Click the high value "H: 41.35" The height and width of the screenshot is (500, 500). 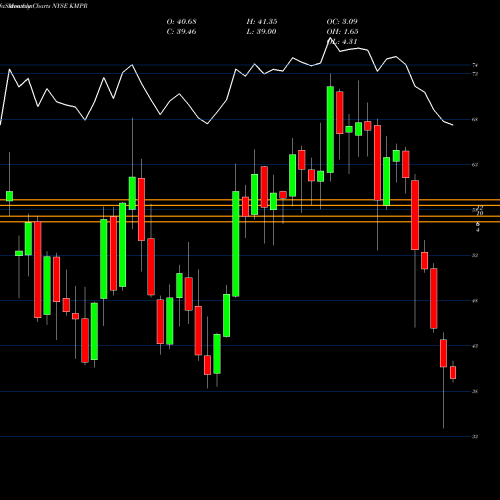(x=262, y=22)
